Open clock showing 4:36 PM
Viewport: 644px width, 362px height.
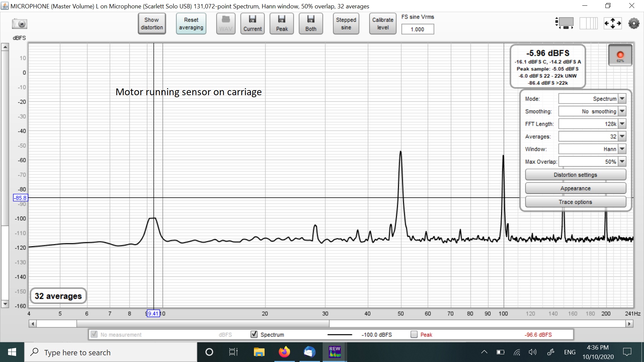tap(598, 352)
